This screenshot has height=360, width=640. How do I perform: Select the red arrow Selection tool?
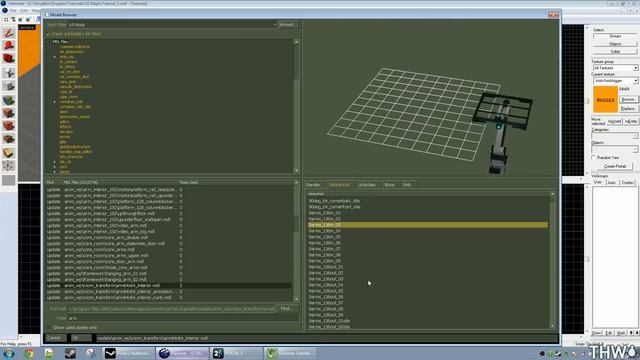tap(9, 33)
